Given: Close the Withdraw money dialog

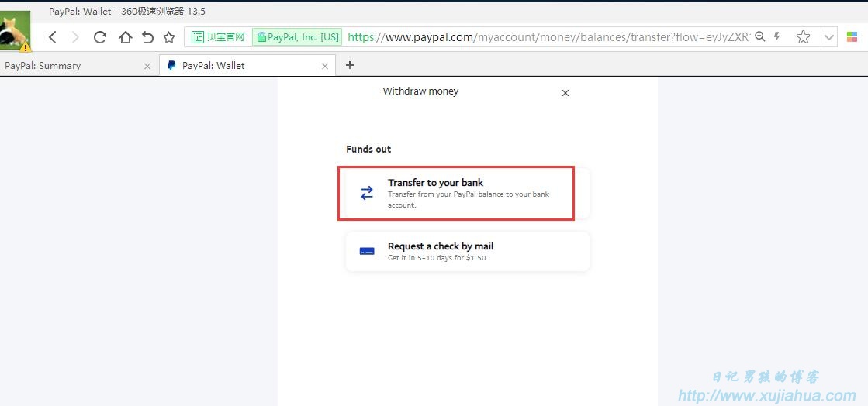Looking at the screenshot, I should [x=565, y=93].
